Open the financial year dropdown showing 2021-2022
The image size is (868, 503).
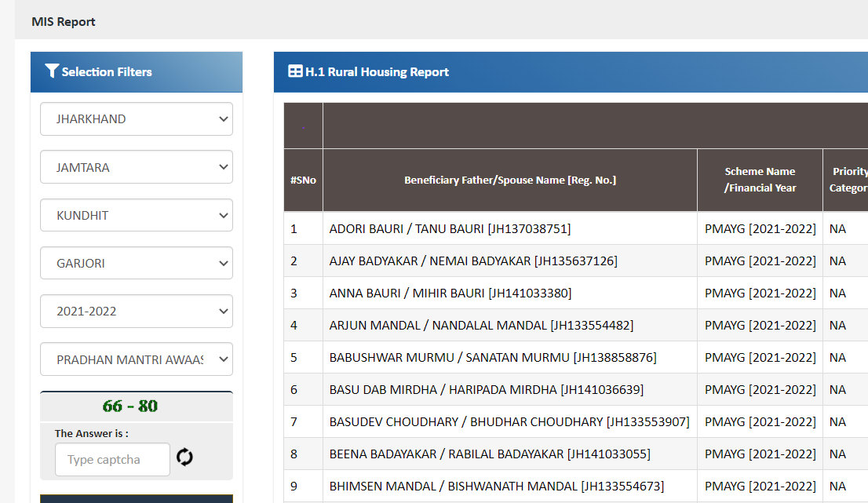[136, 311]
